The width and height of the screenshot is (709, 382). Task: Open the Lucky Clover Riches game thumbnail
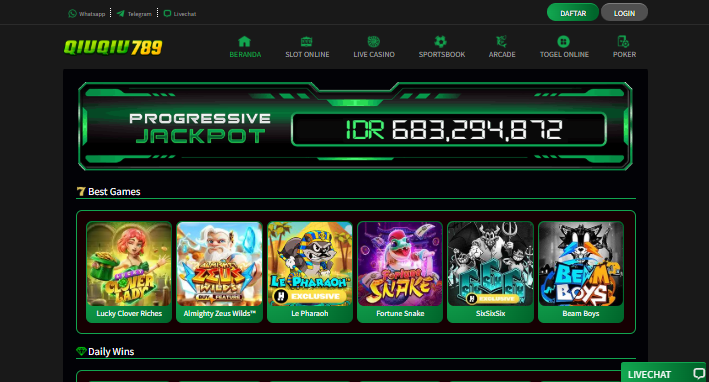[129, 264]
